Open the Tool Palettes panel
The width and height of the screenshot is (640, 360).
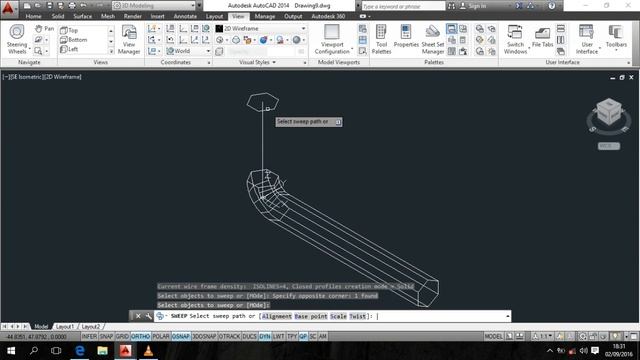381,39
